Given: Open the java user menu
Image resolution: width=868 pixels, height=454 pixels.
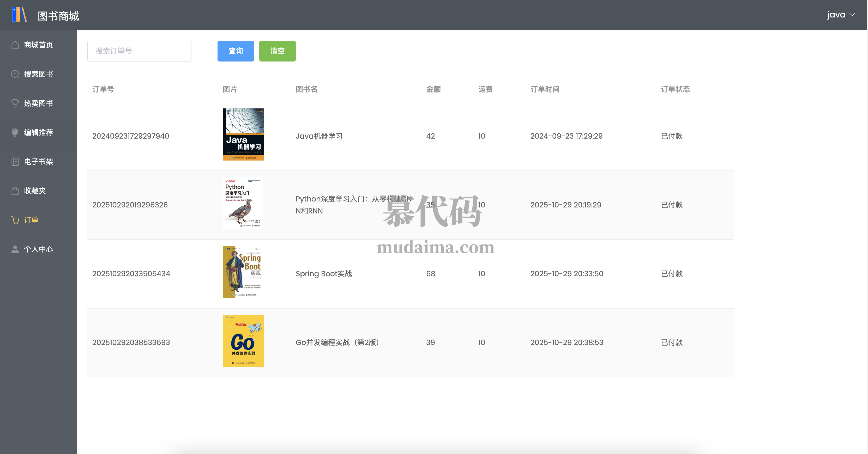Looking at the screenshot, I should [836, 15].
